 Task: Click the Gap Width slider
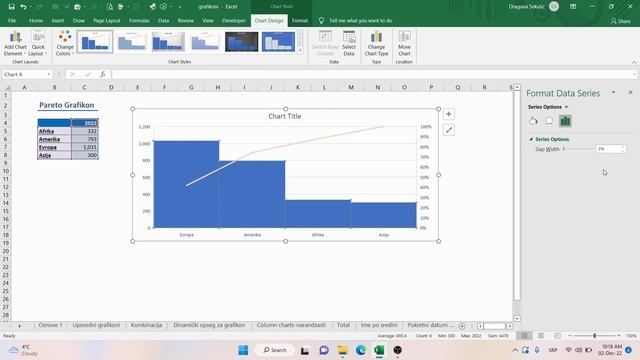[x=578, y=149]
